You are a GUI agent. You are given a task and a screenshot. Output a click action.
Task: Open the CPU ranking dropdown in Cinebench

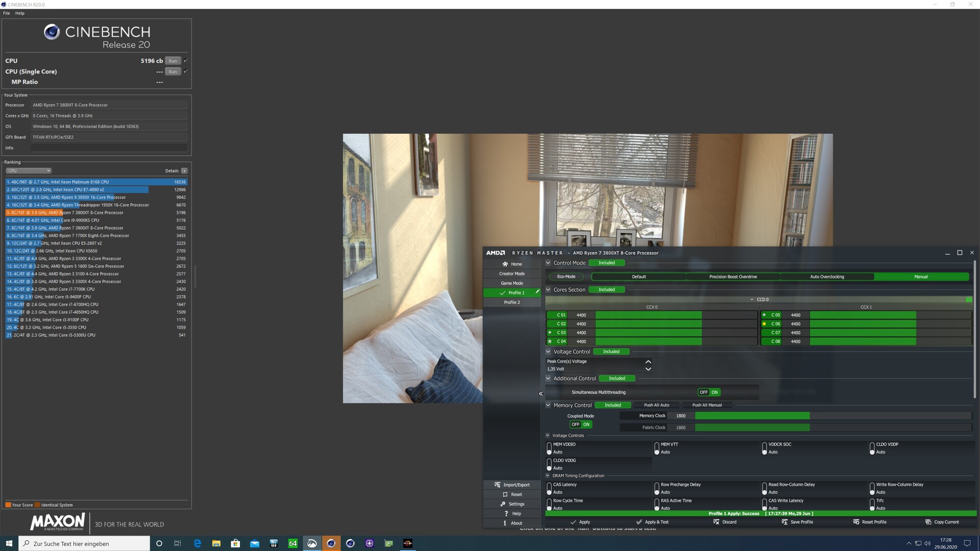[29, 171]
